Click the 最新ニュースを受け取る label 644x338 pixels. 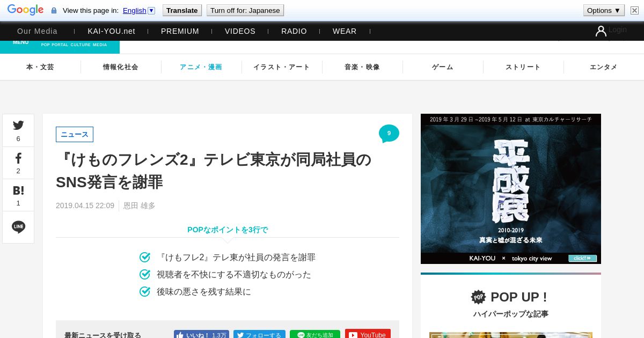tap(103, 335)
